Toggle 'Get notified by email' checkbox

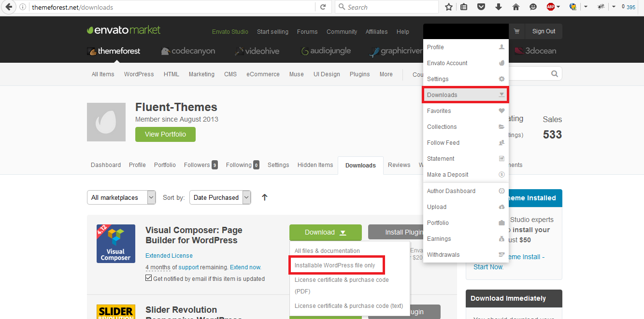click(149, 278)
